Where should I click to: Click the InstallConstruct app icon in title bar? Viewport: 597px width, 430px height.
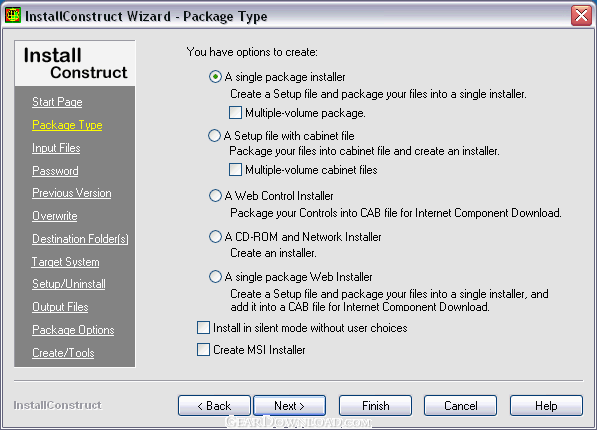pyautogui.click(x=13, y=16)
